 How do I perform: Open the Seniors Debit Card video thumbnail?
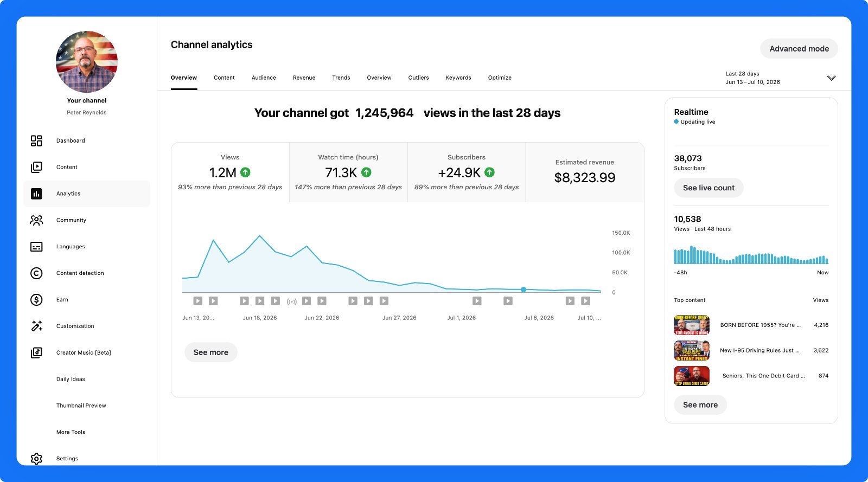(x=692, y=376)
